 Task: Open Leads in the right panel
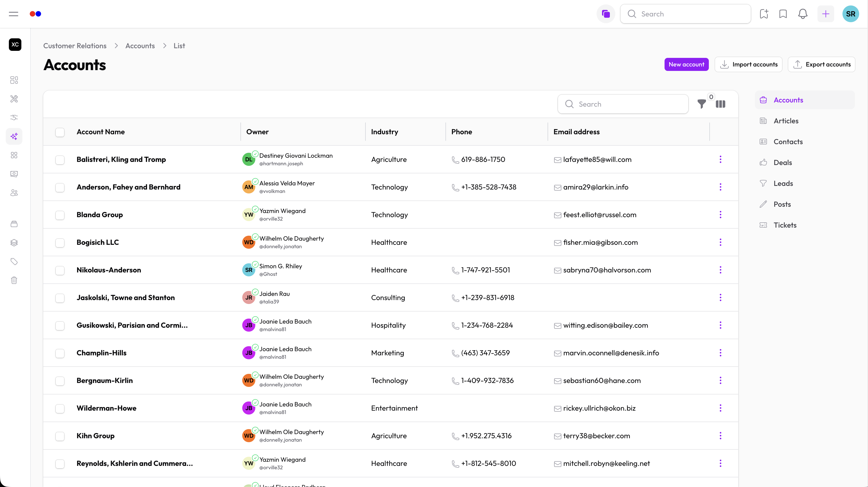point(805,184)
